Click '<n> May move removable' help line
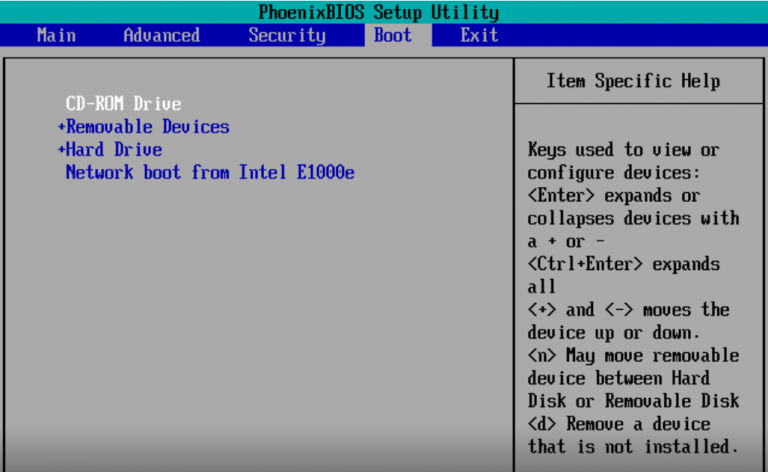This screenshot has width=768, height=472. (633, 355)
